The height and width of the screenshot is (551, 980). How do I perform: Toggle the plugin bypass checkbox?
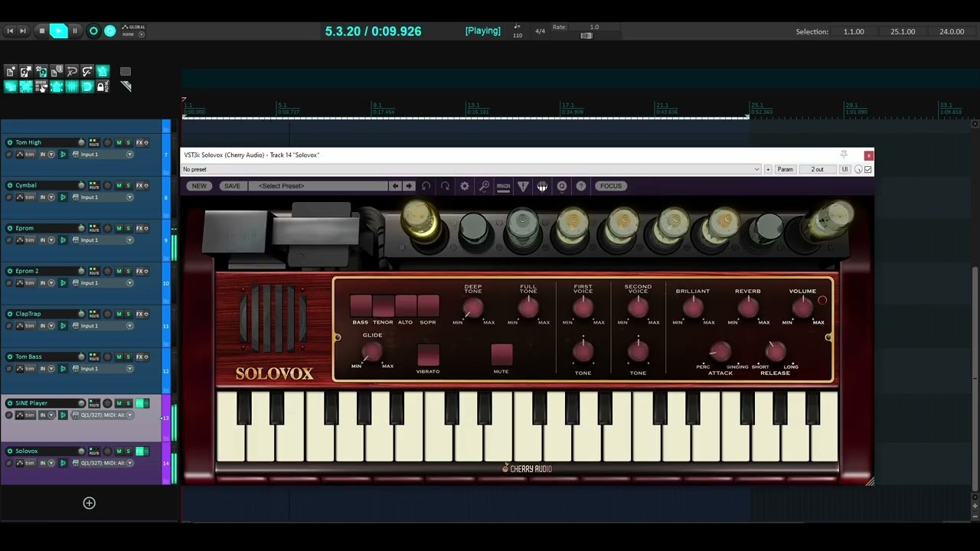pyautogui.click(x=868, y=169)
